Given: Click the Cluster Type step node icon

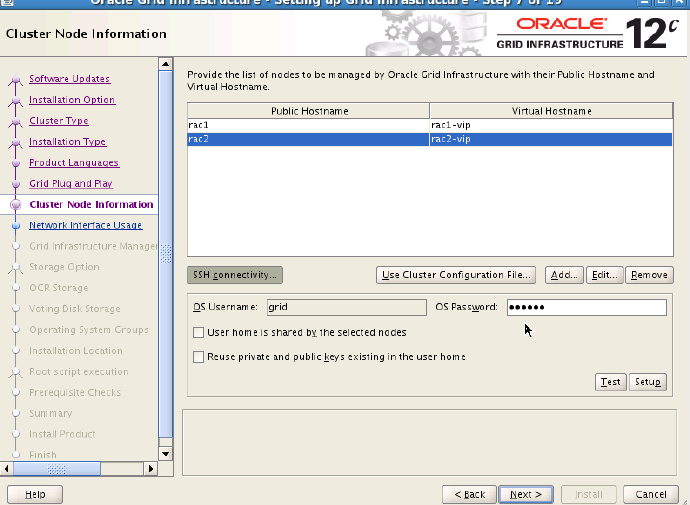Looking at the screenshot, I should (16, 121).
